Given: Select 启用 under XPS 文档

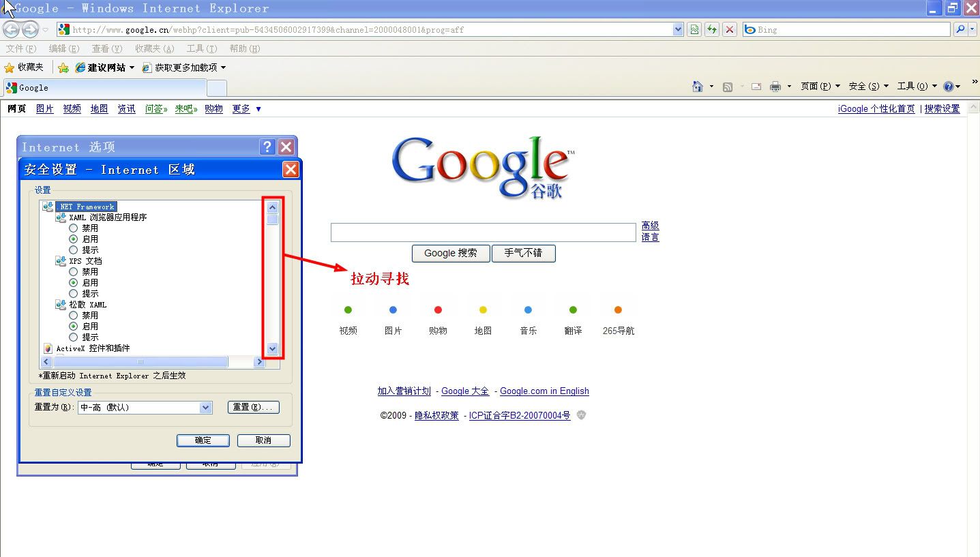Looking at the screenshot, I should [73, 282].
